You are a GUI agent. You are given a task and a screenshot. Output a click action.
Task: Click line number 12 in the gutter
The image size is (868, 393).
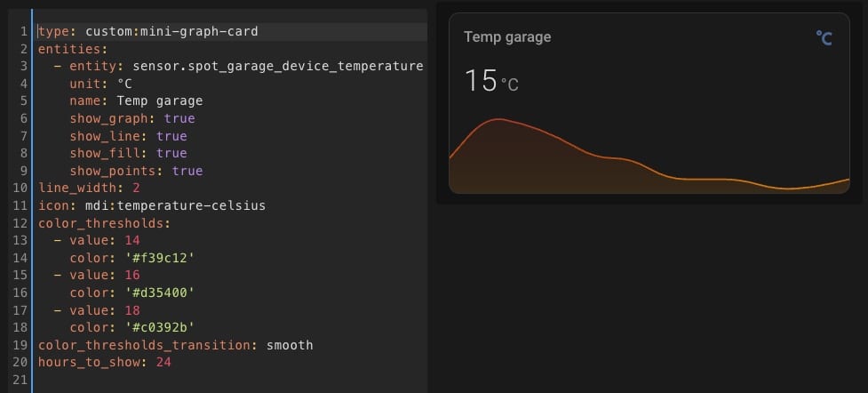[x=20, y=223]
